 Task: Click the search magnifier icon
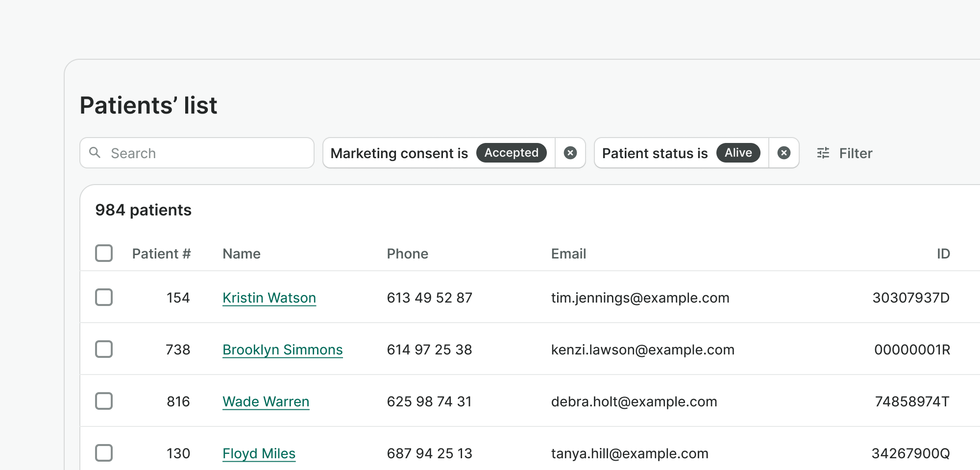(95, 153)
